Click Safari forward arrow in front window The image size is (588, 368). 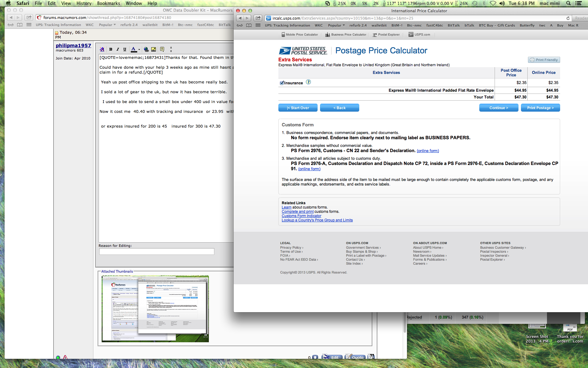point(247,18)
